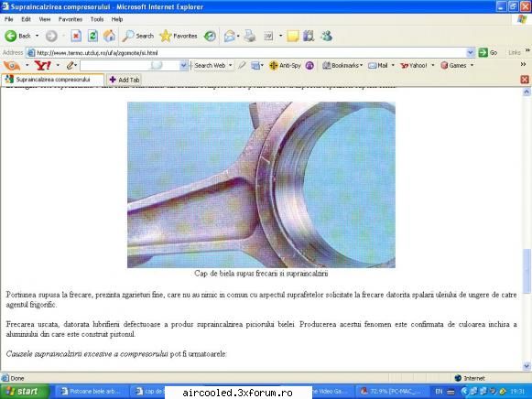Image resolution: width=532 pixels, height=399 pixels.
Task: Expand the Bookmarks dropdown arrow
Action: coord(361,65)
